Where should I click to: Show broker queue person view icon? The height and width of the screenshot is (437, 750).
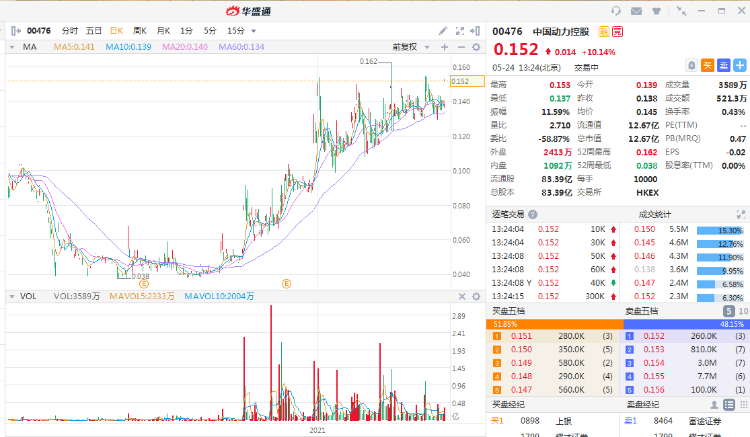pos(714,405)
